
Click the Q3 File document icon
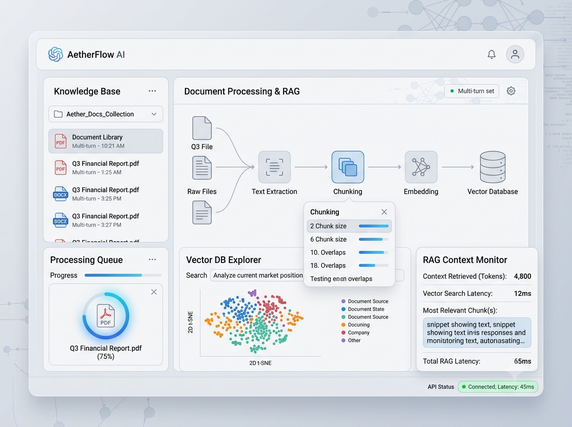[x=202, y=128]
